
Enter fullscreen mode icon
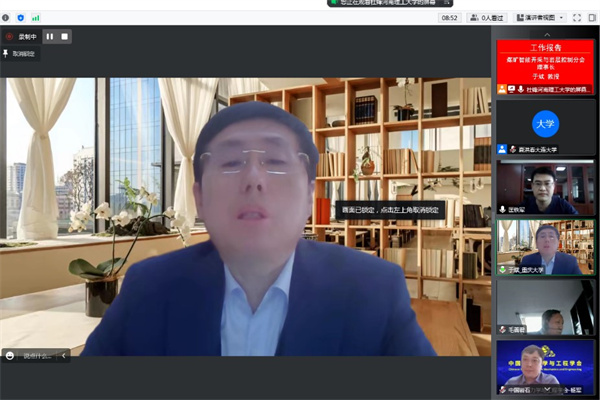(578, 17)
